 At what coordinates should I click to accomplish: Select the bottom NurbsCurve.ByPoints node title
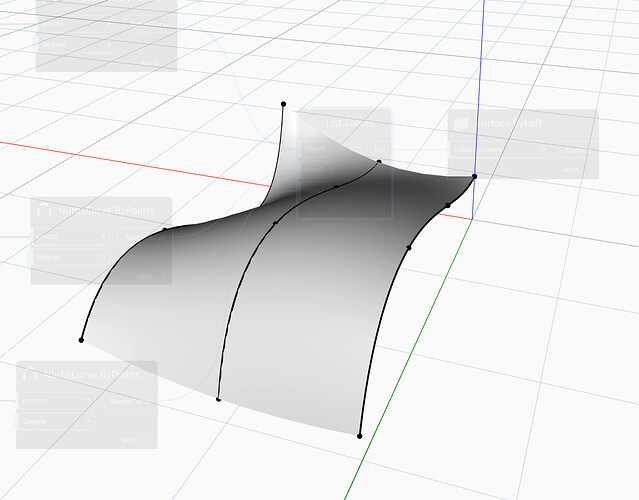coord(92,375)
